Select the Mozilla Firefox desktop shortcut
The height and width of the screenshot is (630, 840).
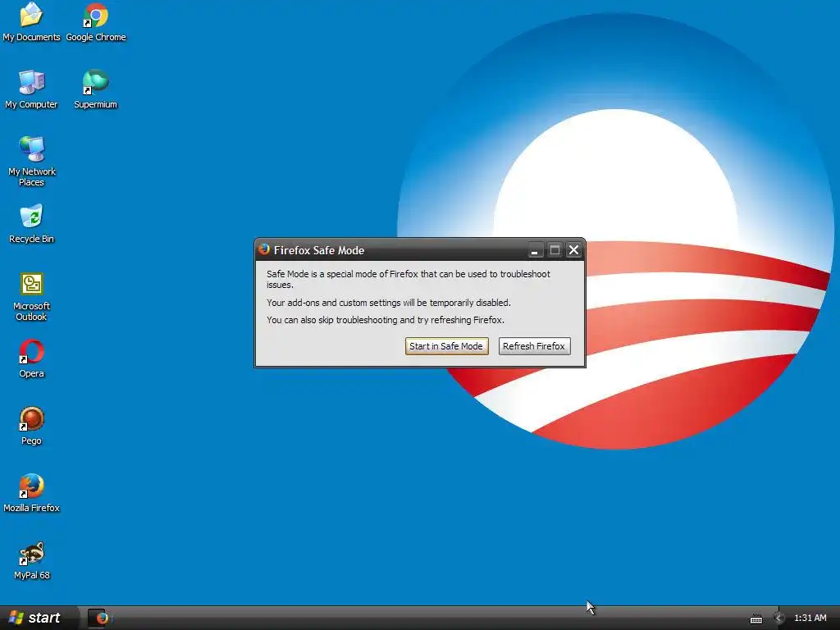pyautogui.click(x=31, y=493)
